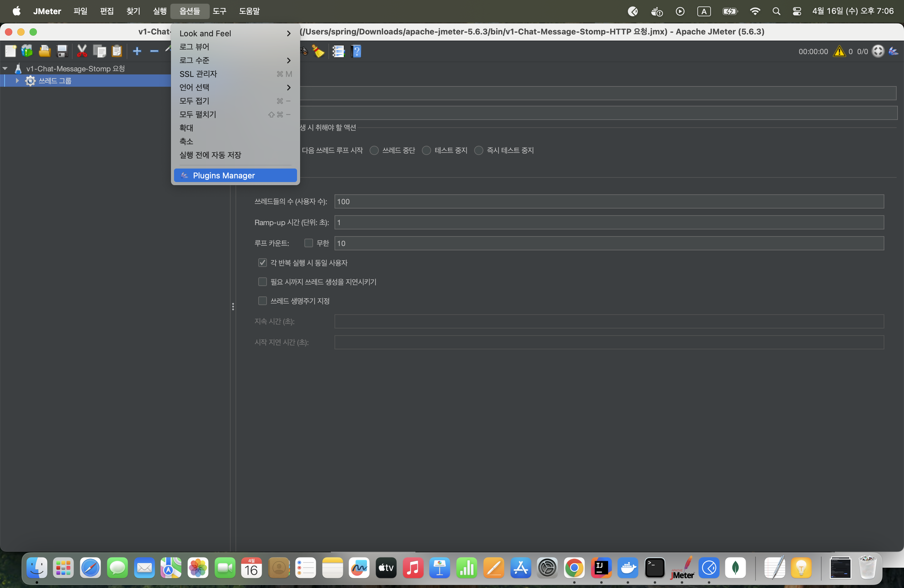Uncheck 각 반복 실행 시 동일 사용자
The image size is (904, 588).
pyautogui.click(x=263, y=262)
